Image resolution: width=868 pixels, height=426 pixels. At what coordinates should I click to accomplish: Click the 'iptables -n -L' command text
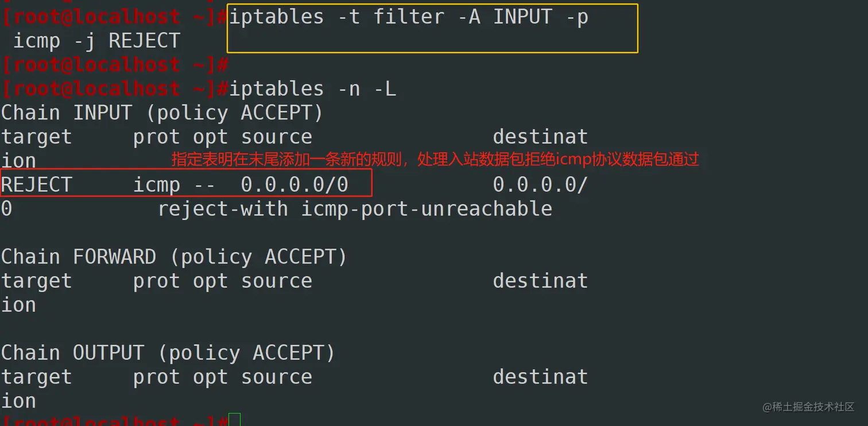(312, 89)
